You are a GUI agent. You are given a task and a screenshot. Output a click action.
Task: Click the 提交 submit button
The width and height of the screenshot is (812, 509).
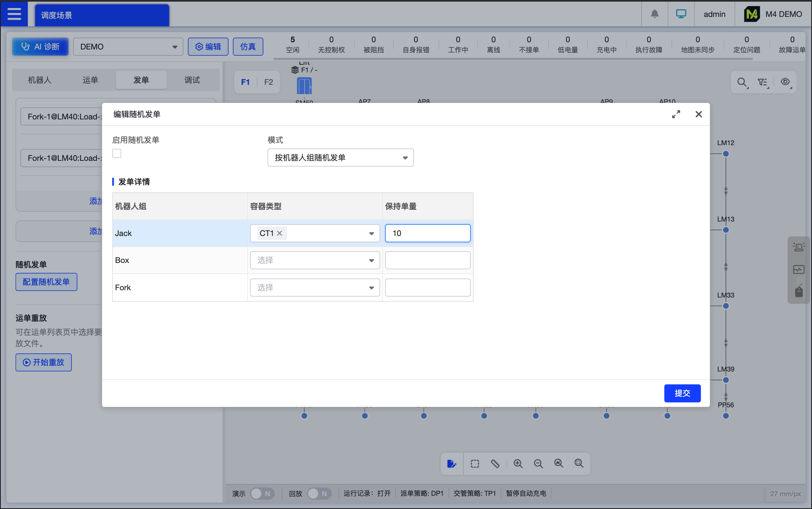coord(682,393)
